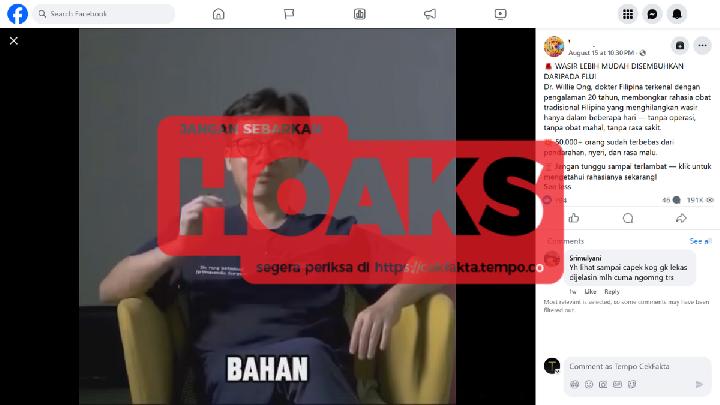Image resolution: width=720 pixels, height=405 pixels.
Task: Close the video viewer with X
Action: click(x=14, y=41)
